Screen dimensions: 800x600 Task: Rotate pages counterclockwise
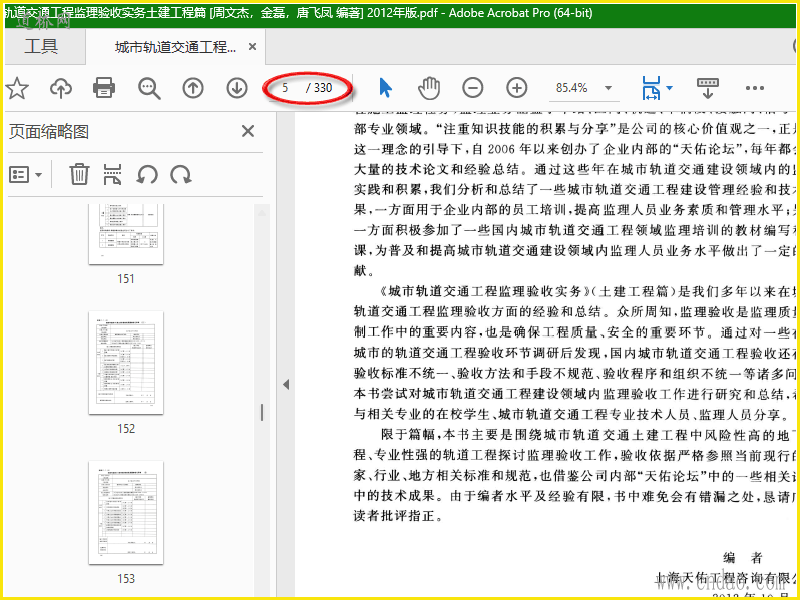147,174
